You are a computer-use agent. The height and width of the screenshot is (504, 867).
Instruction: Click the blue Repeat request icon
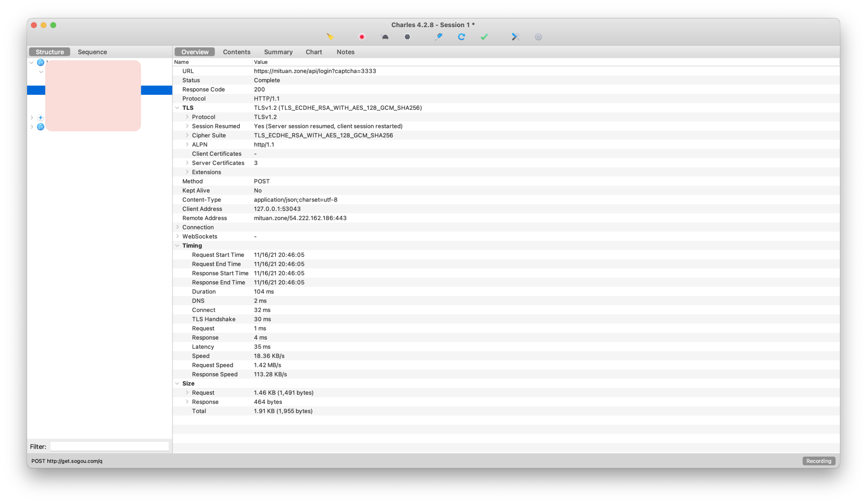(461, 37)
